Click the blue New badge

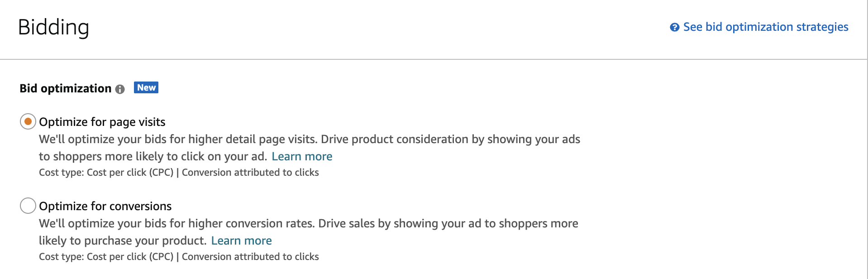coord(146,87)
